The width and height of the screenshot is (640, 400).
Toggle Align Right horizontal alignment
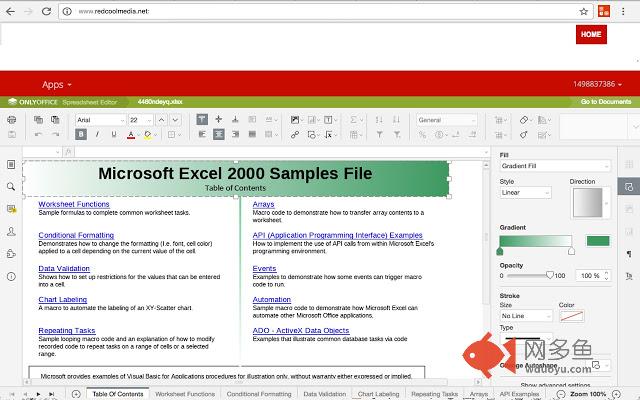[236, 134]
